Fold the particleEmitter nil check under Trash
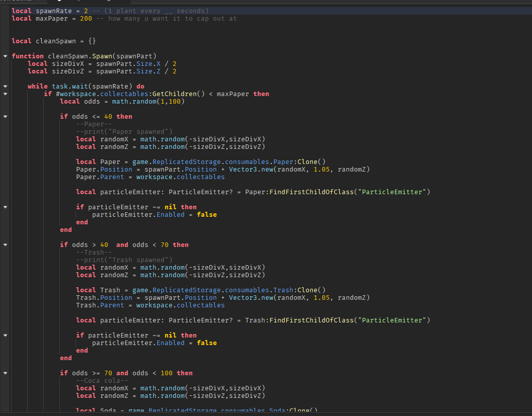 pos(5,336)
